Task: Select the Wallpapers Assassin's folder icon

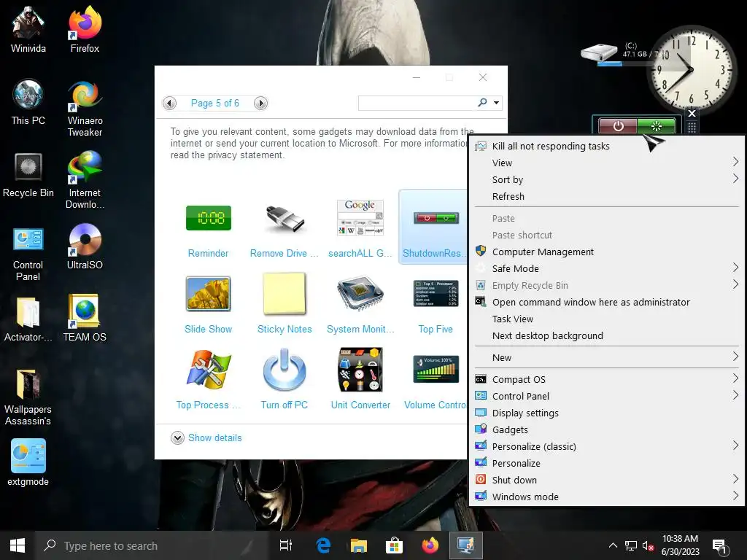Action: 28,397
